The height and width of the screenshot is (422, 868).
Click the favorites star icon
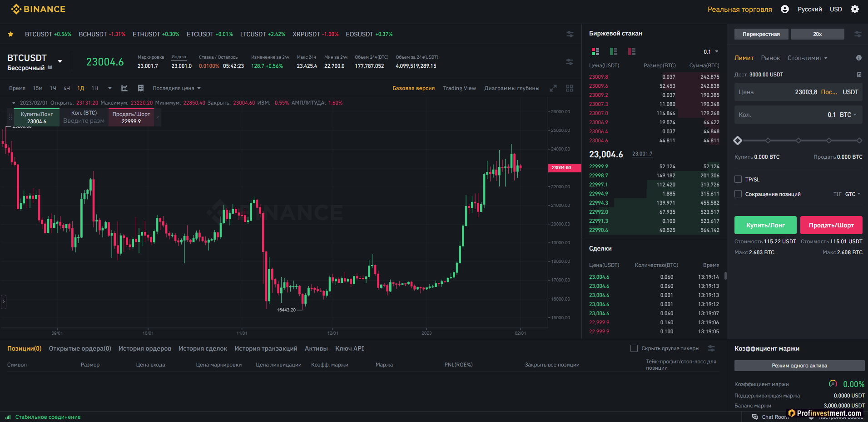(10, 34)
